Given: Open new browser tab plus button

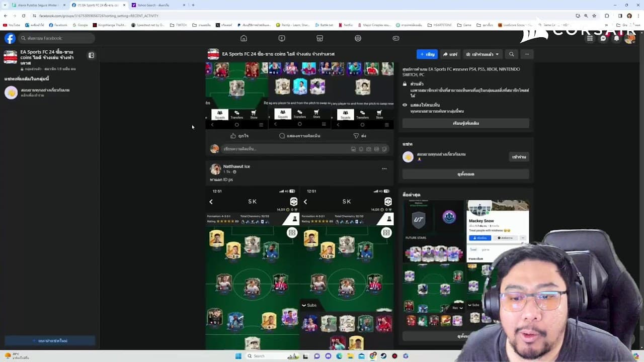Looking at the screenshot, I should tap(193, 5).
